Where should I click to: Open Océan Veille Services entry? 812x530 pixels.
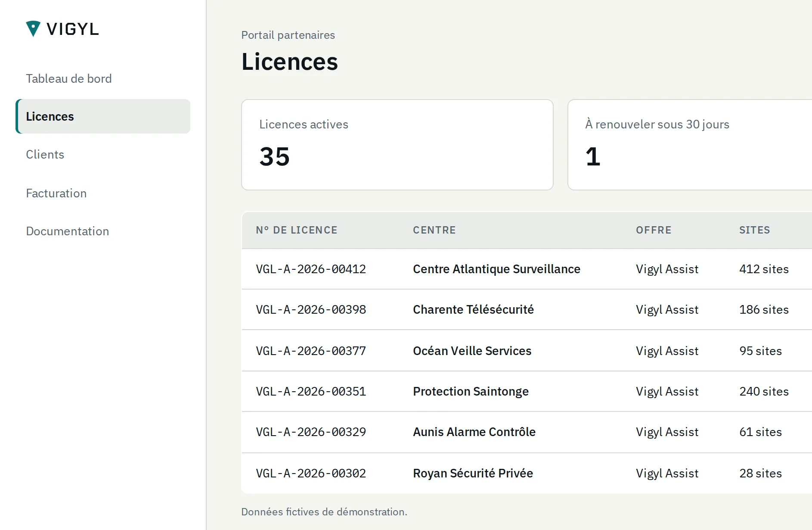(x=472, y=351)
